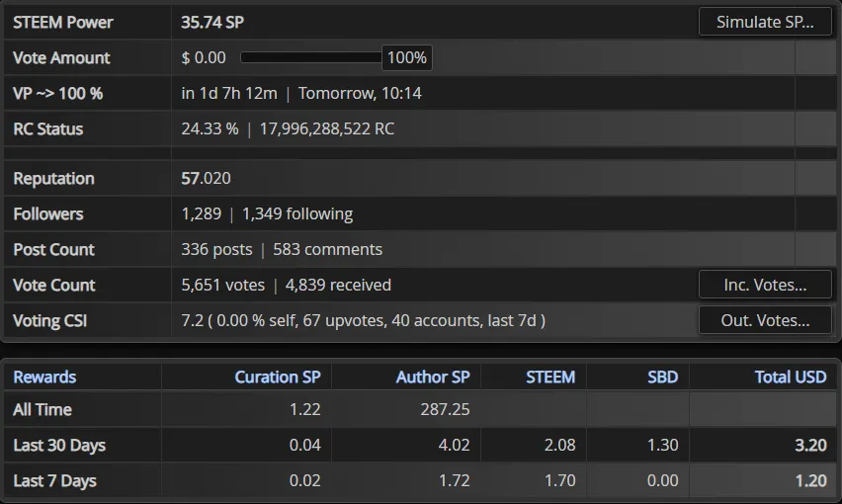The width and height of the screenshot is (842, 504).
Task: Select the Rewards column header
Action: [x=44, y=377]
